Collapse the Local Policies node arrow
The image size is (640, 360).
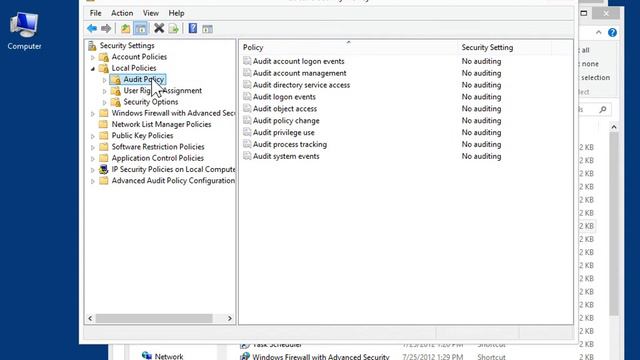(93, 69)
